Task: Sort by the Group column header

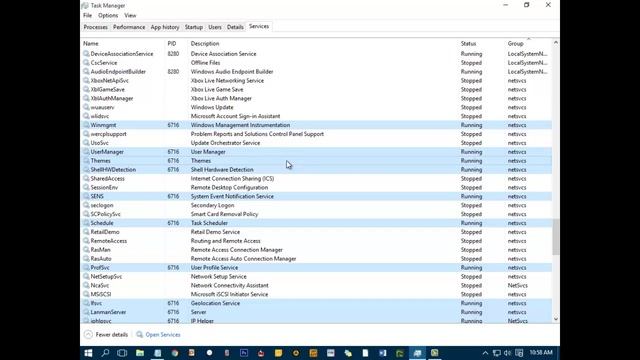Action: (x=516, y=43)
